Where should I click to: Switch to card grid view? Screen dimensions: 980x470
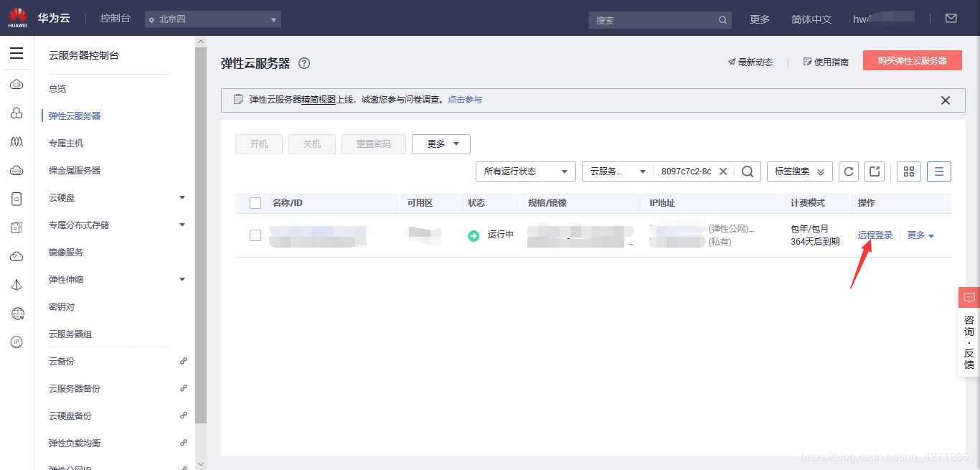click(909, 171)
